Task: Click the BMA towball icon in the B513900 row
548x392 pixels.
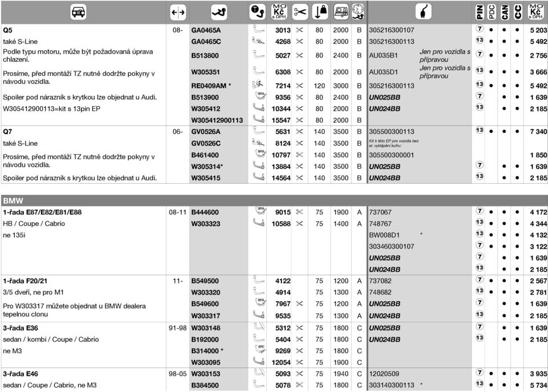Action: tap(261, 96)
